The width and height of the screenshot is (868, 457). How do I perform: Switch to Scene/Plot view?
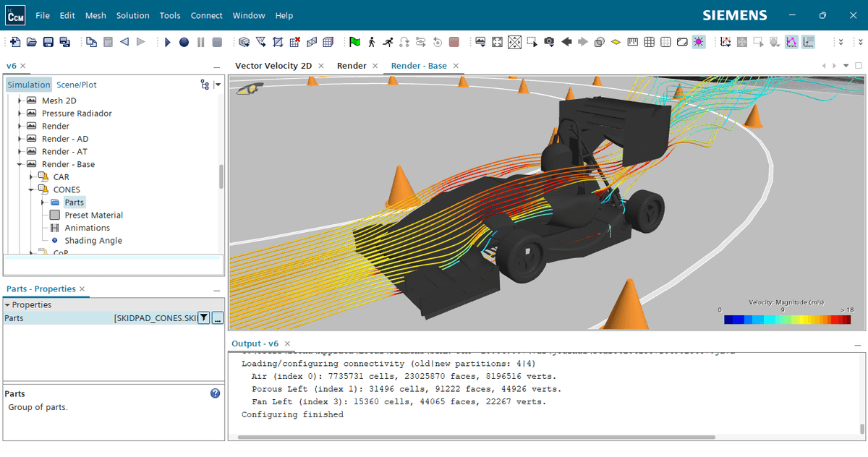pyautogui.click(x=77, y=85)
